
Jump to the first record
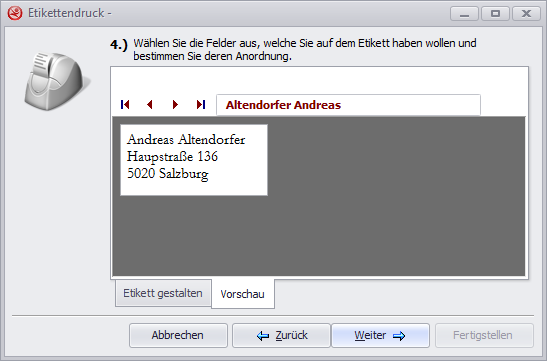pyautogui.click(x=125, y=105)
